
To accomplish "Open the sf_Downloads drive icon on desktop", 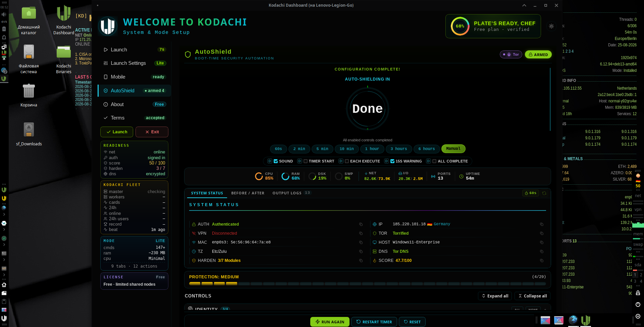I will 29,134.
